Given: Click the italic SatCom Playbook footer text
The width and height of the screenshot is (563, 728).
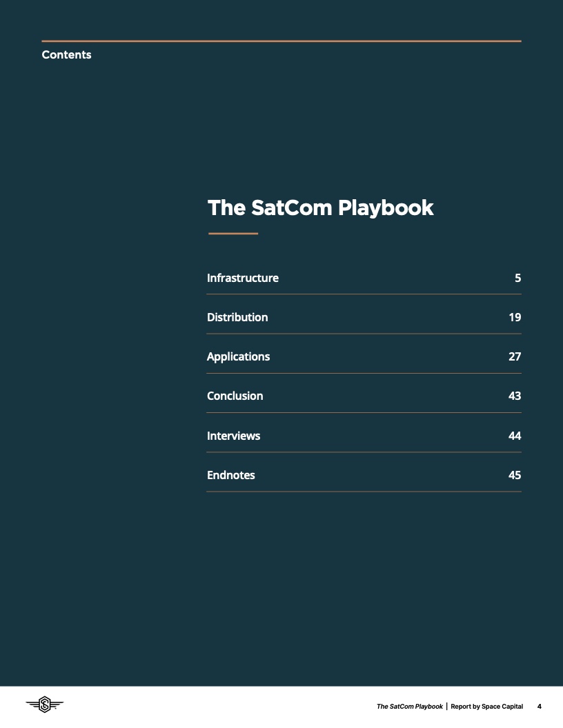Looking at the screenshot, I should (410, 707).
